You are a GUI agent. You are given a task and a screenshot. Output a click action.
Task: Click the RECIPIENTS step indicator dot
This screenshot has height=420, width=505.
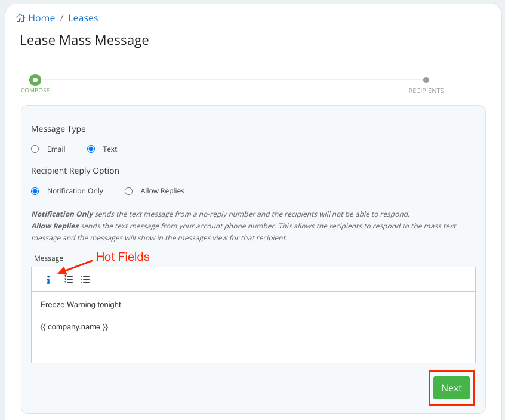[x=426, y=79]
